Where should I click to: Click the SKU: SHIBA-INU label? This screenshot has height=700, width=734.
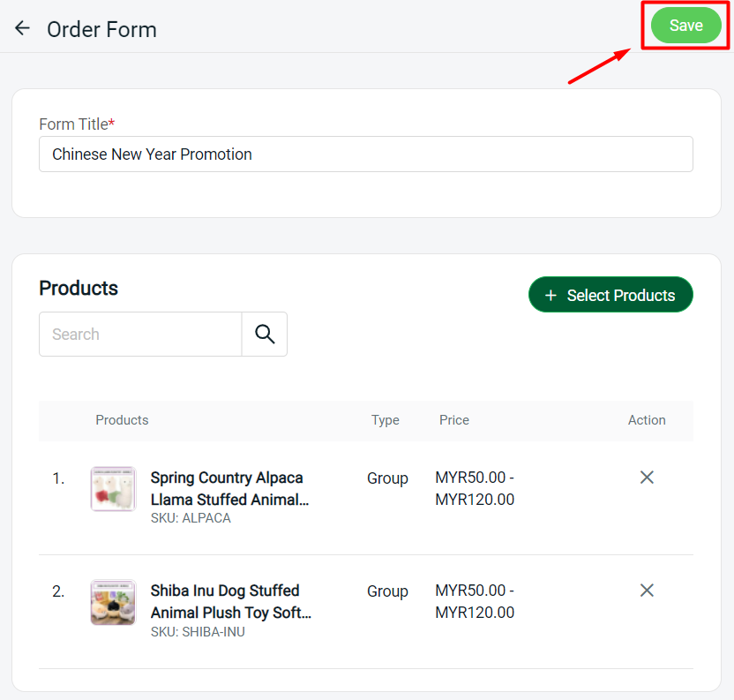[198, 632]
